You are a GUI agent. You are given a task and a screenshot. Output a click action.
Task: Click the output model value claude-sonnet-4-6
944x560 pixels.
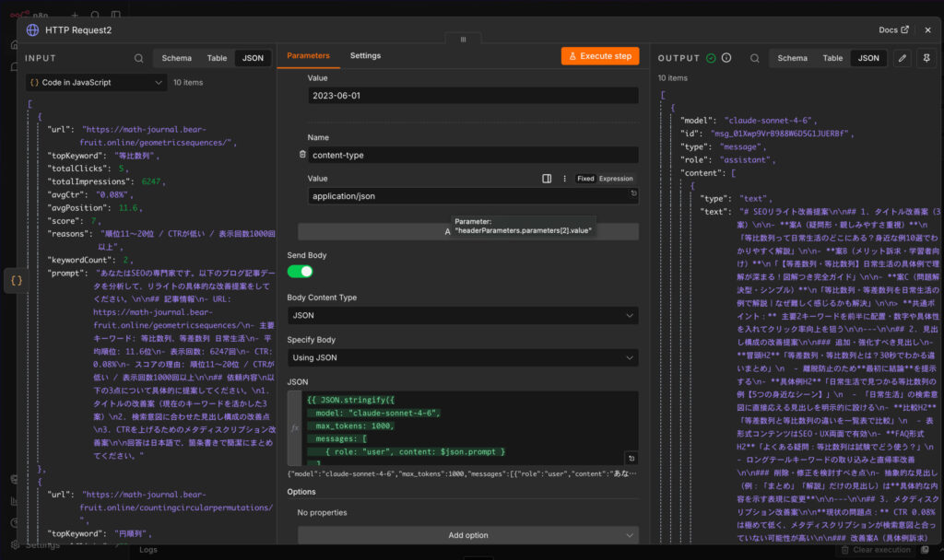pyautogui.click(x=768, y=121)
